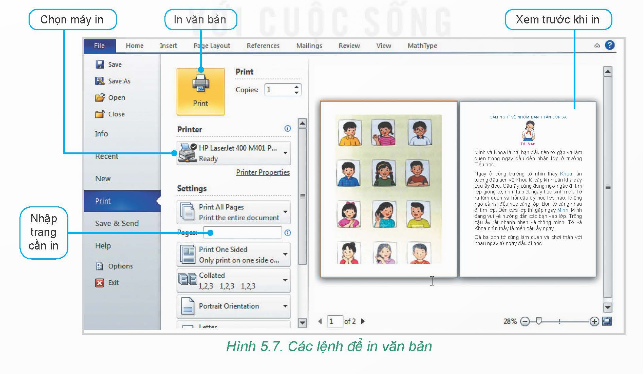Open the Letter paper size dropdown
The image size is (643, 374).
234,326
